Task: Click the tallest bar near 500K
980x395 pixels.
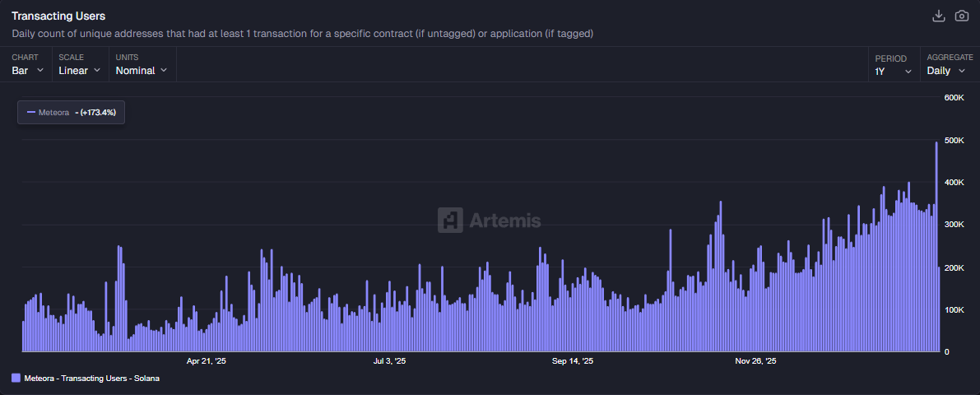Action: [x=936, y=246]
